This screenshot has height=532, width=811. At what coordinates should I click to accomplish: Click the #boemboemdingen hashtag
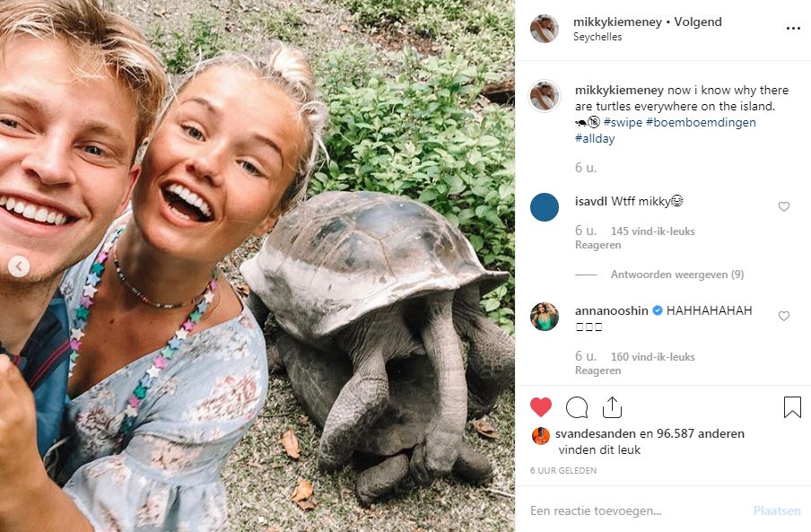point(701,122)
